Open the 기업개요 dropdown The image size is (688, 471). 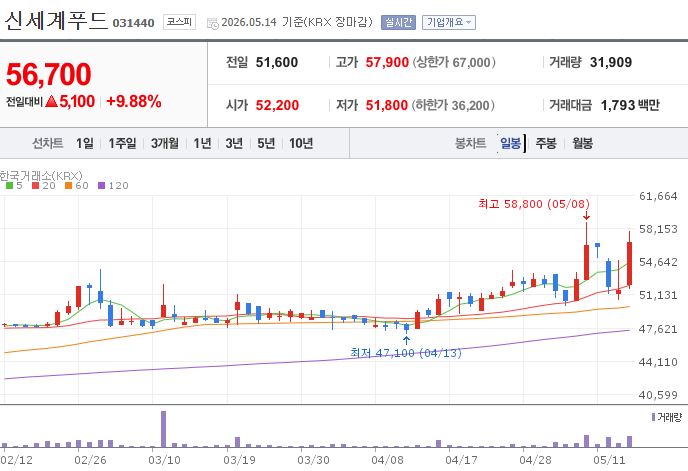448,22
